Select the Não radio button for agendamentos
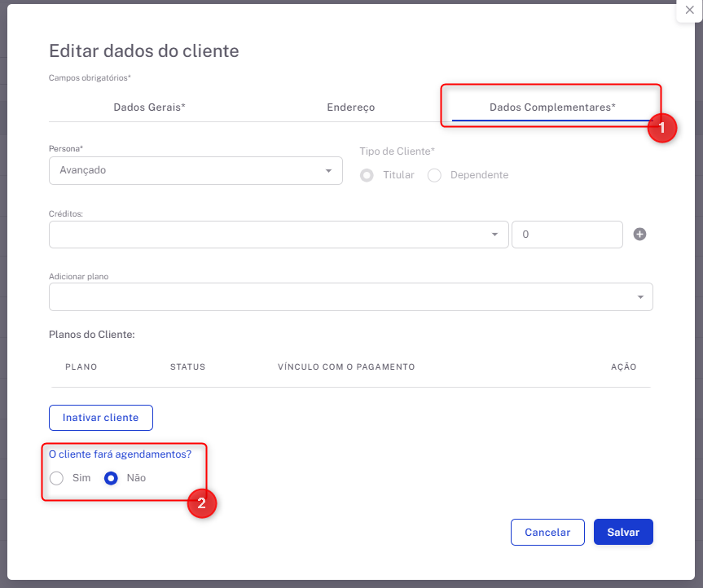The width and height of the screenshot is (703, 588). 112,478
